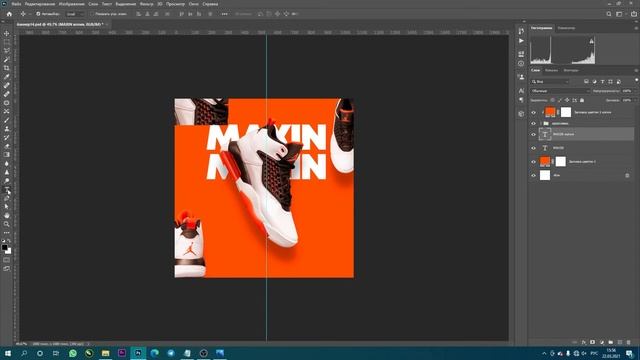Open WhatsApp from the taskbar
The width and height of the screenshot is (640, 360).
[x=73, y=353]
